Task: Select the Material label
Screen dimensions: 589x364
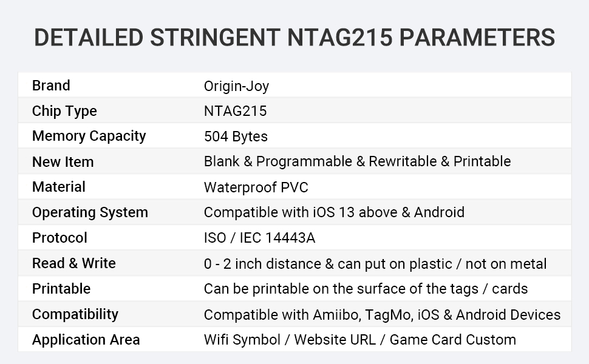Action: 59,187
